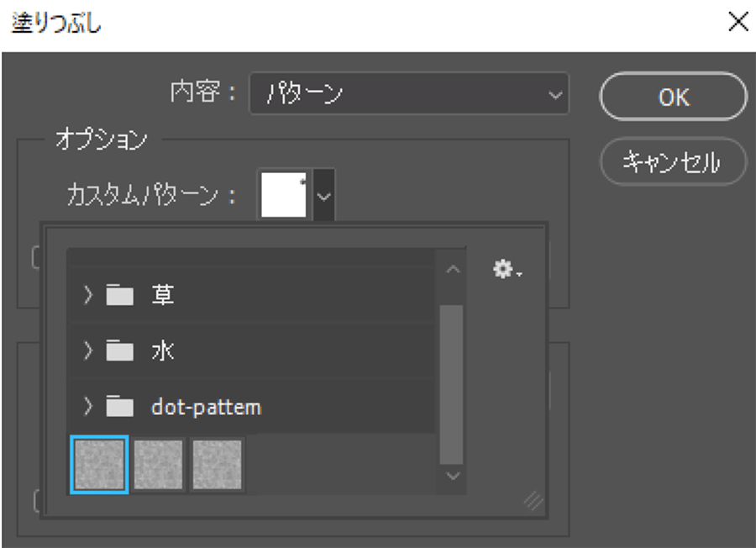Image resolution: width=756 pixels, height=548 pixels.
Task: Click the pattern list scroll-up arrow
Action: pyautogui.click(x=453, y=271)
